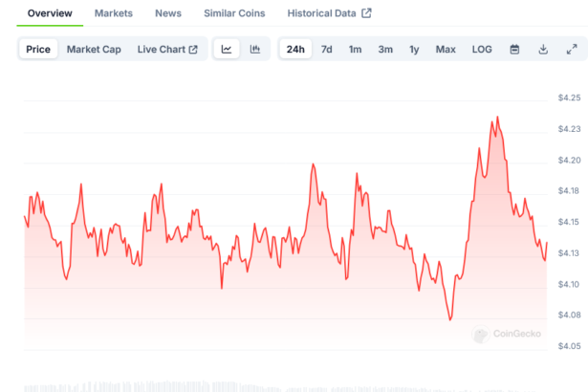Choose the 1y time range
Image resolution: width=588 pixels, height=392 pixels.
[414, 49]
